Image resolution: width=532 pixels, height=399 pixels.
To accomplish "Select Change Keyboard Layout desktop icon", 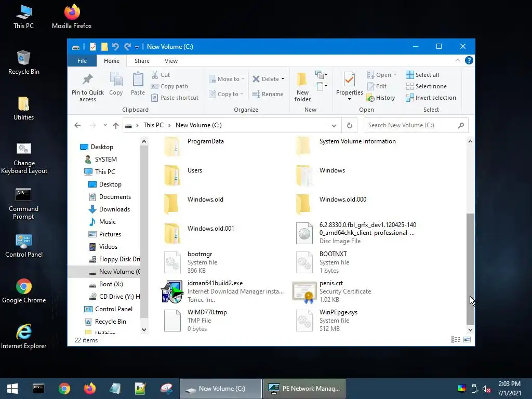I will (x=24, y=158).
